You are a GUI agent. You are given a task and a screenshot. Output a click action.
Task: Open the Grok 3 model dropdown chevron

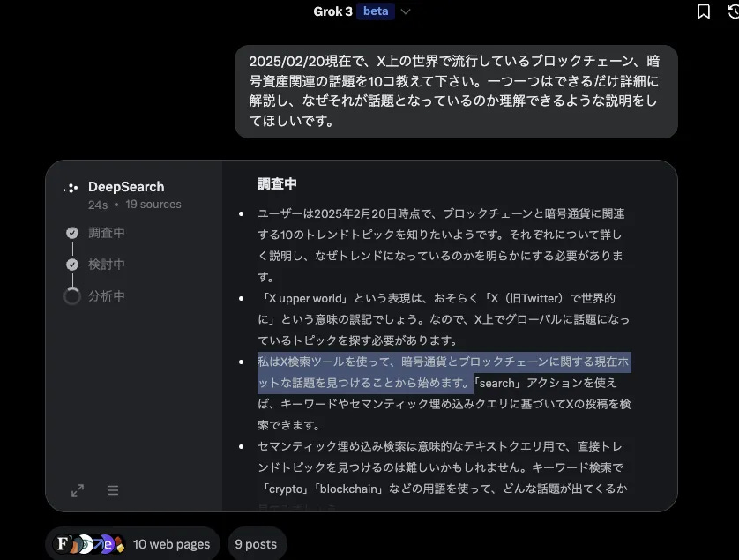click(406, 11)
